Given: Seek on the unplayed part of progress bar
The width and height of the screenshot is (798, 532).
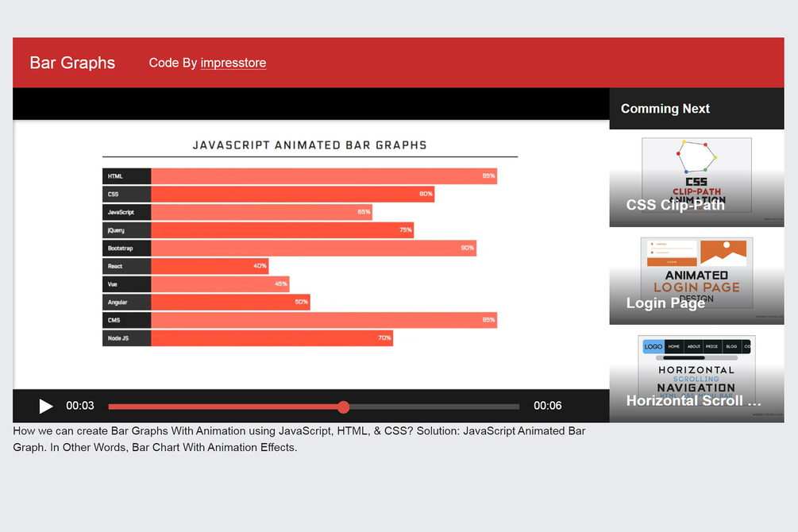Looking at the screenshot, I should [x=434, y=407].
